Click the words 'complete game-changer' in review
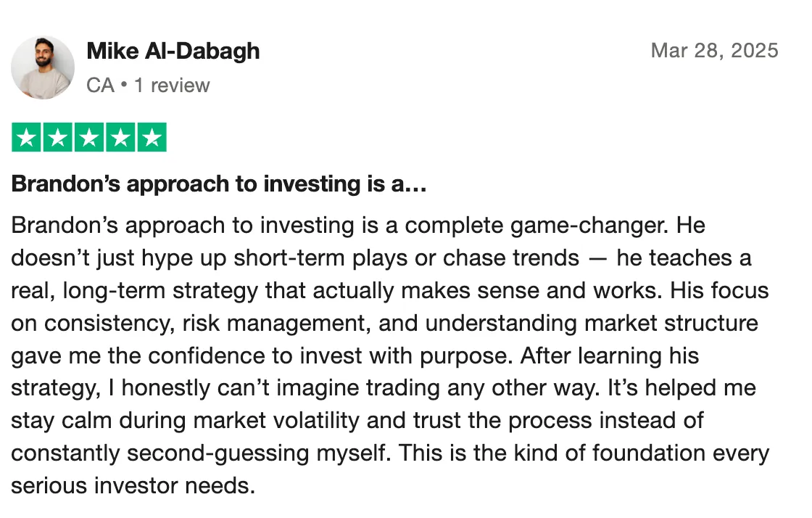 coord(536,226)
